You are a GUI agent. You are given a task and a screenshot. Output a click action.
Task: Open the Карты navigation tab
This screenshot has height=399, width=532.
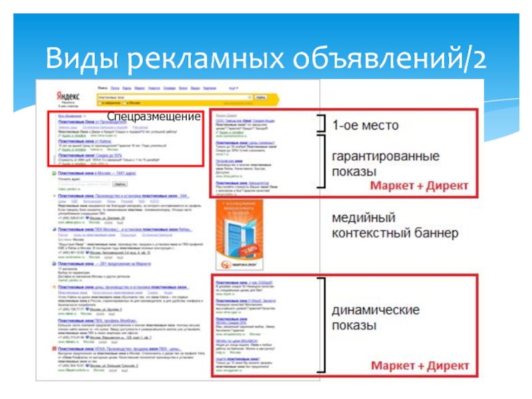point(127,88)
